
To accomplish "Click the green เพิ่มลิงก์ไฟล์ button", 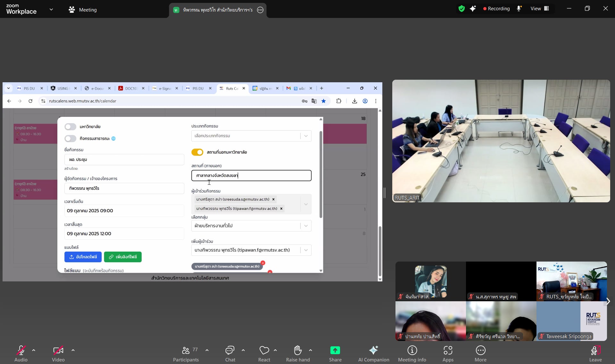I will 123,257.
